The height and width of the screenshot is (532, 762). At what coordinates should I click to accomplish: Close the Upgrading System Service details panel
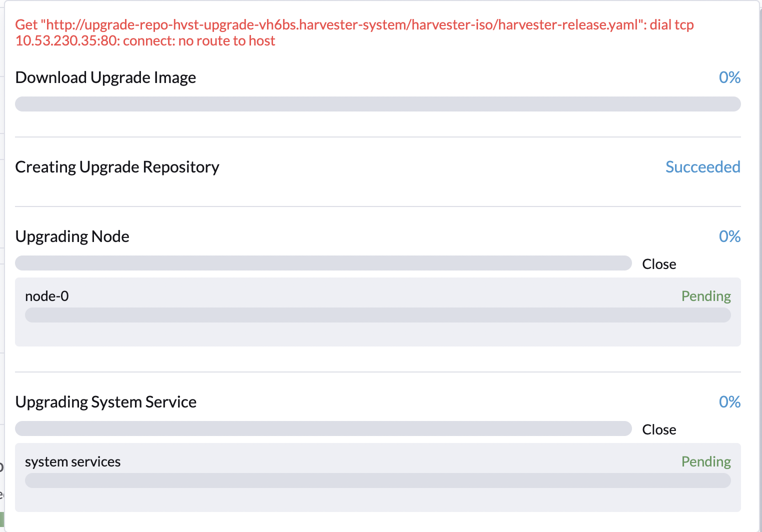click(658, 429)
